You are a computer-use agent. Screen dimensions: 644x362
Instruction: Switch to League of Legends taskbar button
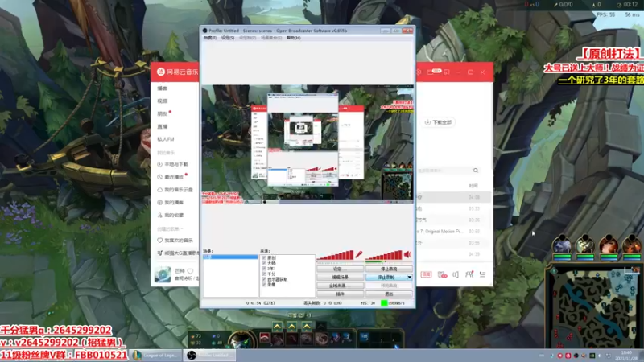156,355
